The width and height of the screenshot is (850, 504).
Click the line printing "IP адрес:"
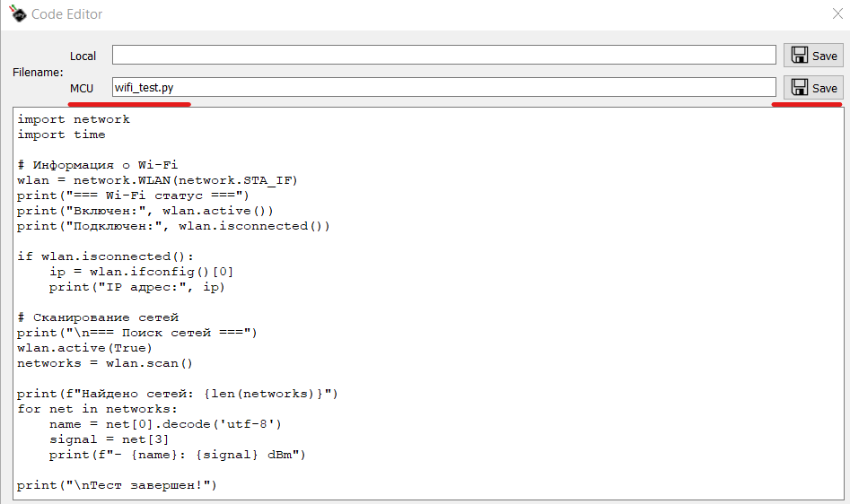137,287
